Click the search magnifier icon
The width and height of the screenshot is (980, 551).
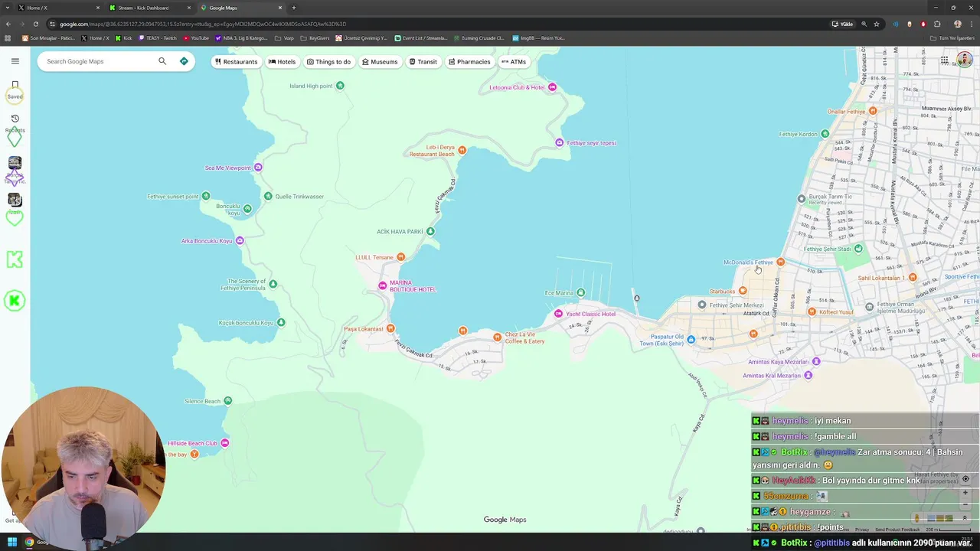click(162, 61)
